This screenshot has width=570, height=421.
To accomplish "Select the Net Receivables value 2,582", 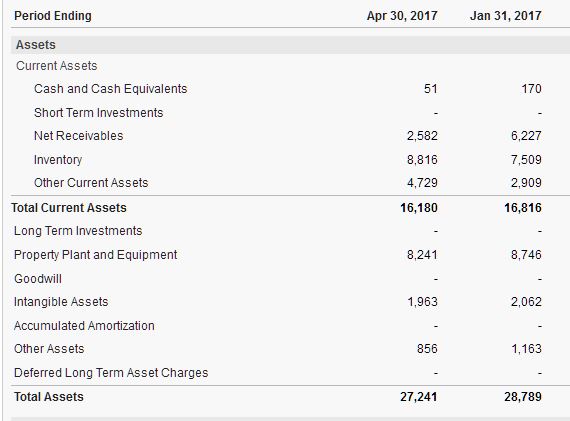I will (422, 136).
